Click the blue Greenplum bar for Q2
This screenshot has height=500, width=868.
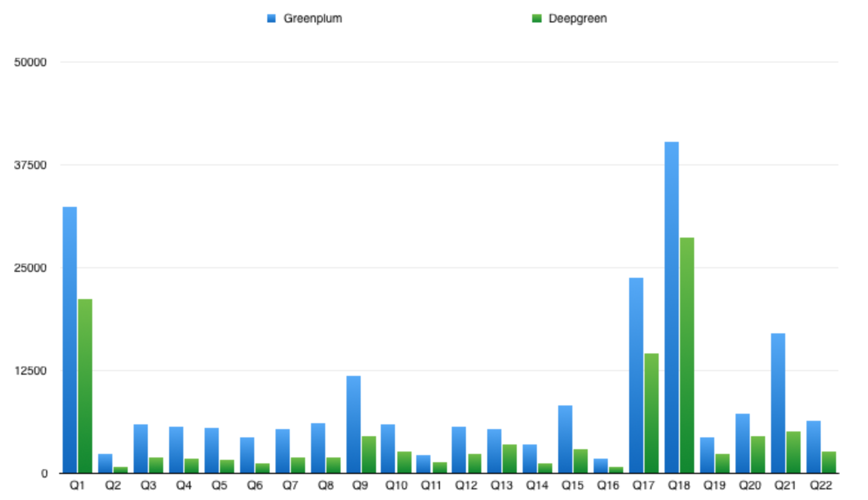point(105,463)
